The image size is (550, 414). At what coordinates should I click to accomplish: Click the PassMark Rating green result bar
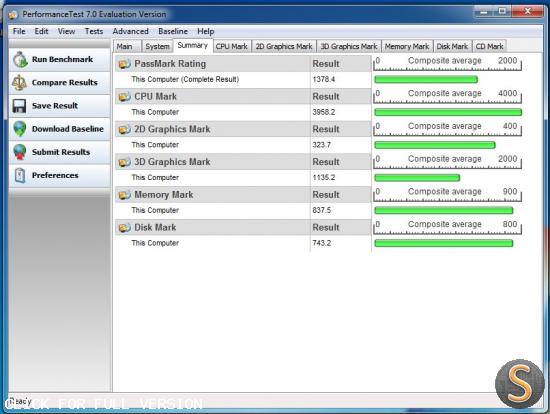[x=426, y=79]
